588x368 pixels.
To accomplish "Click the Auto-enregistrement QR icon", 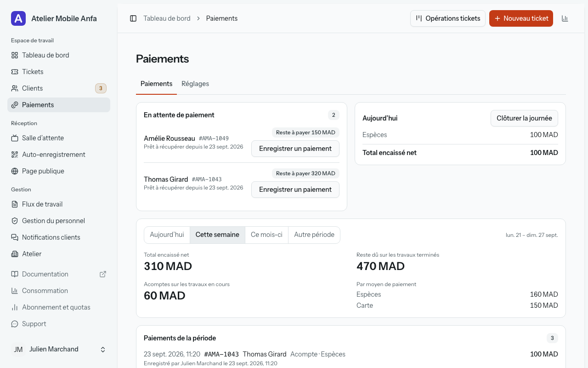I will pyautogui.click(x=15, y=155).
